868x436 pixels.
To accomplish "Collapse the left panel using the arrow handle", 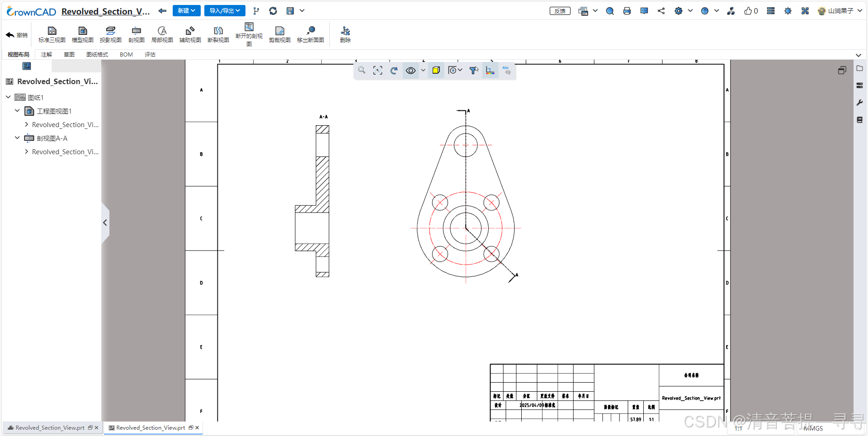I will [x=105, y=223].
